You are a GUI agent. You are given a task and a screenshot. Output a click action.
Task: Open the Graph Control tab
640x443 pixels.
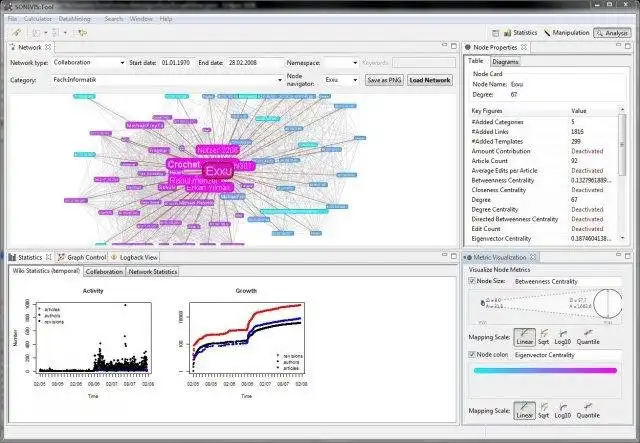(x=82, y=257)
